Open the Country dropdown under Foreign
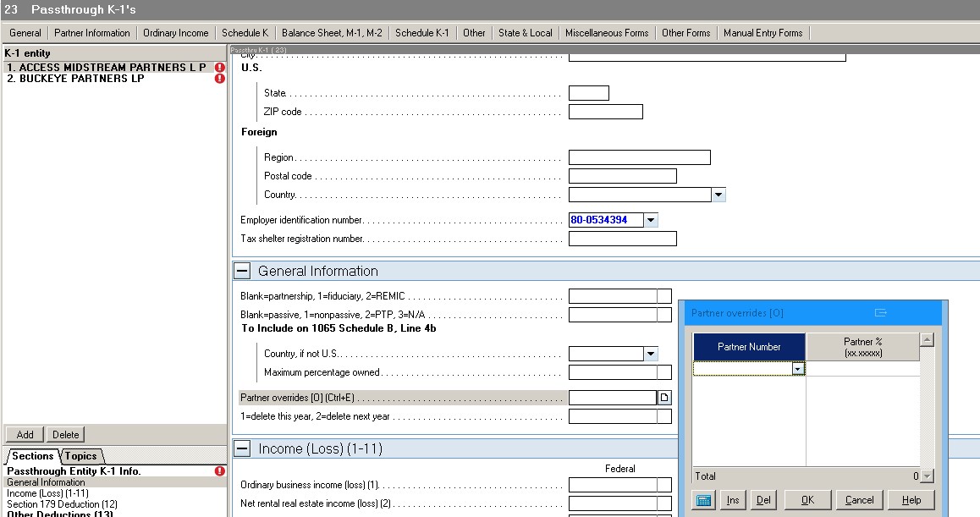The height and width of the screenshot is (517, 980). [718, 195]
